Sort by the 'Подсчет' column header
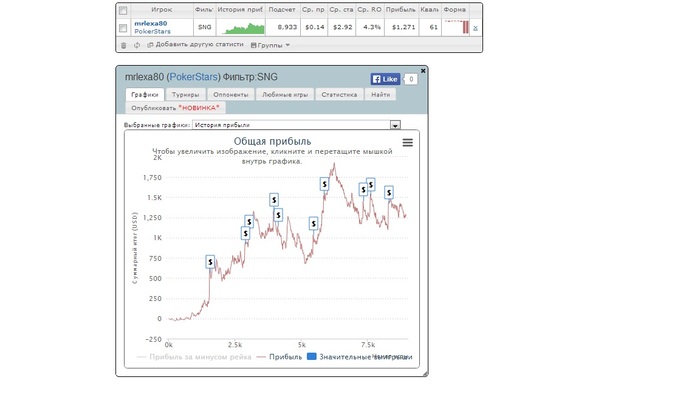Viewport: 700px width, 394px height. tap(282, 10)
